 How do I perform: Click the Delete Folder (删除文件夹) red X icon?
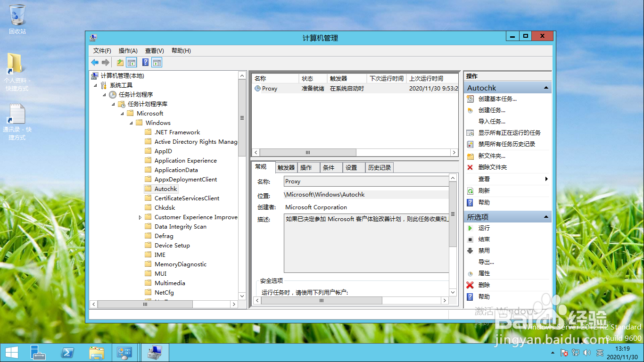[470, 167]
